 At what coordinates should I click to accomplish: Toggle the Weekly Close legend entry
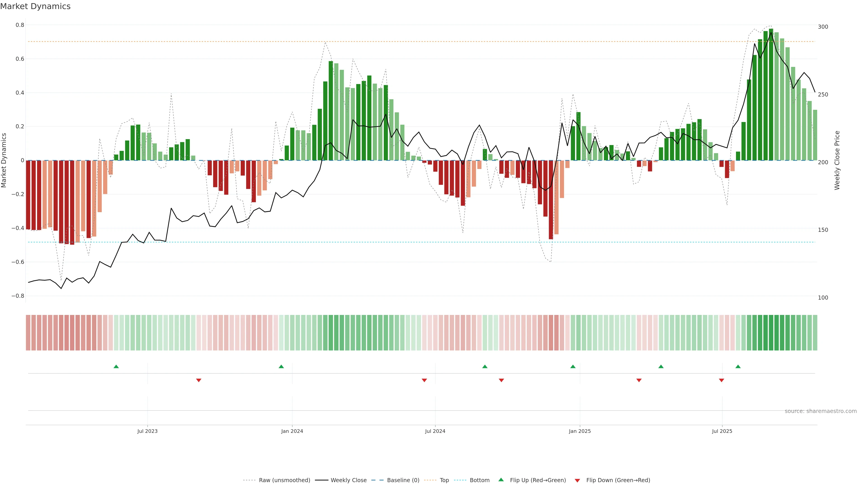(x=348, y=480)
